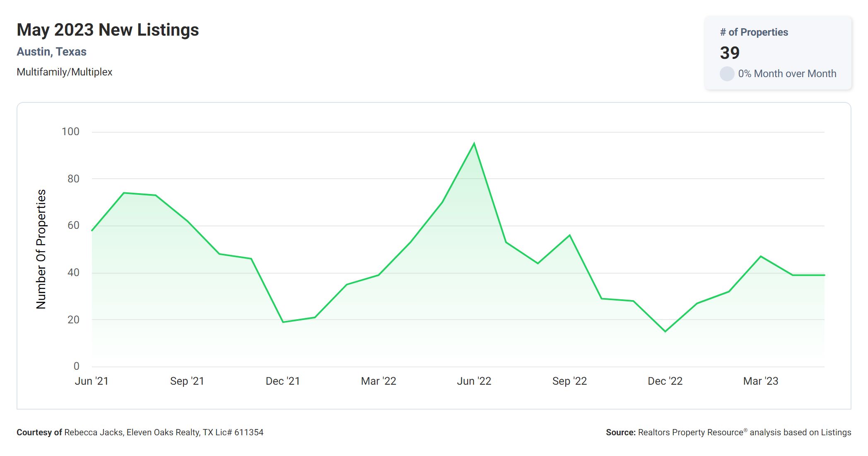Click the Mar '23 x-axis label
This screenshot has width=868, height=456.
[x=761, y=381]
